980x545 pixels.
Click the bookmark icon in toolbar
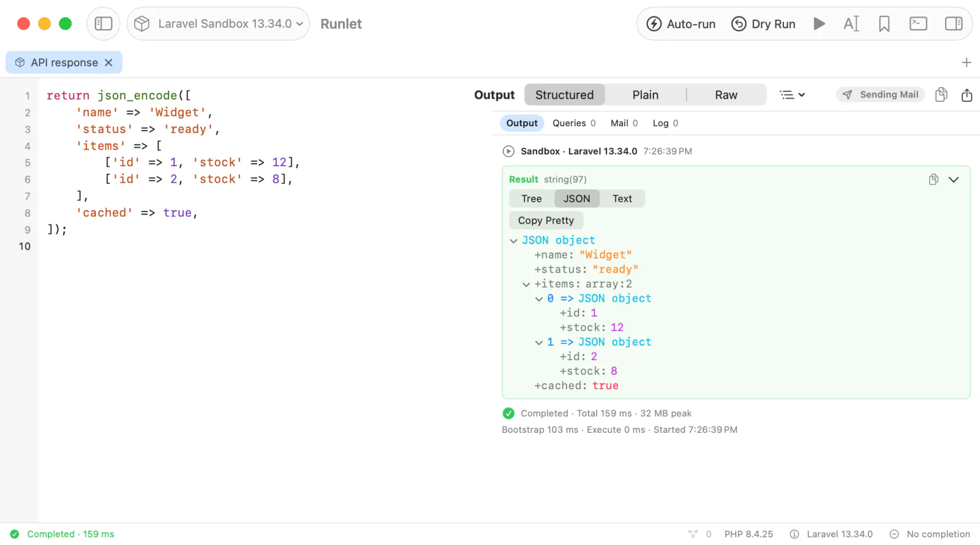pos(884,24)
